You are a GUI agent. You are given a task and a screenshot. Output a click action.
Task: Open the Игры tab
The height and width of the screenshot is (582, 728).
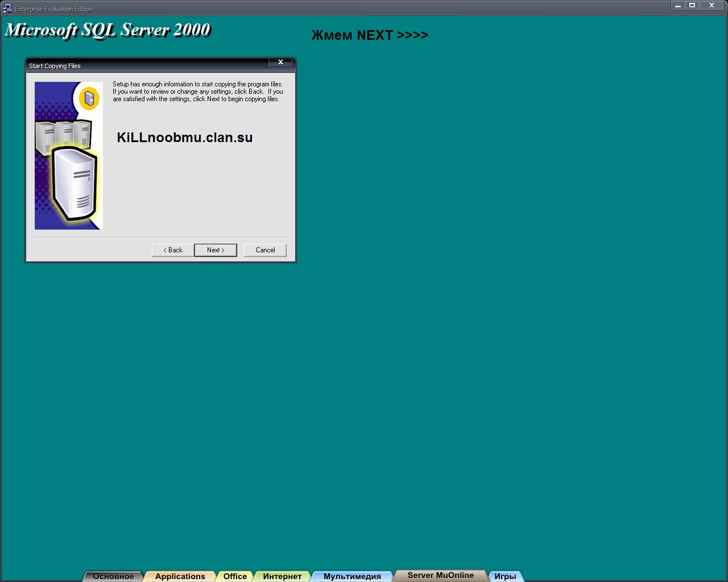(505, 576)
